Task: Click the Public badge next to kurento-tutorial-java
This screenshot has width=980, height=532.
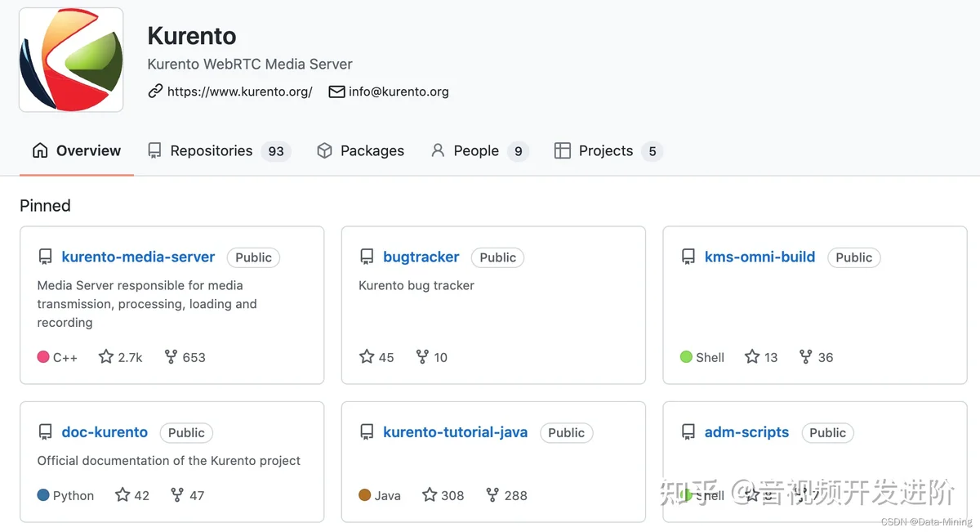Action: point(566,432)
